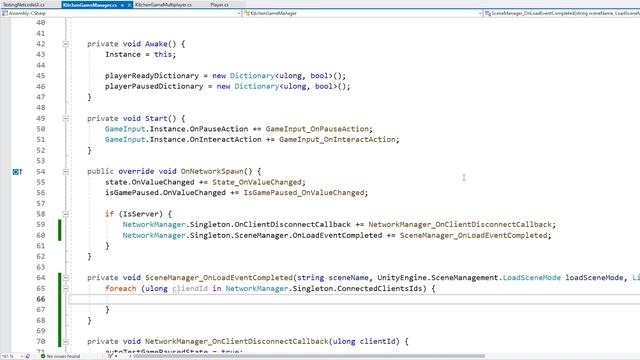Click Instance assignment on line 43
Screen dimensions: 640x360
tap(122, 55)
